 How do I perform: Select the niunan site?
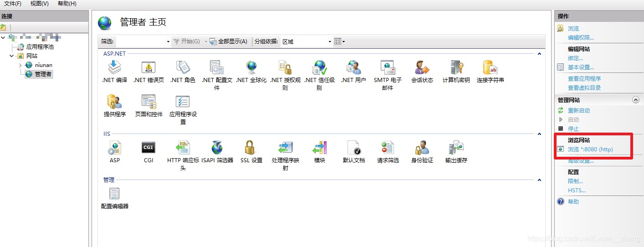coord(44,65)
